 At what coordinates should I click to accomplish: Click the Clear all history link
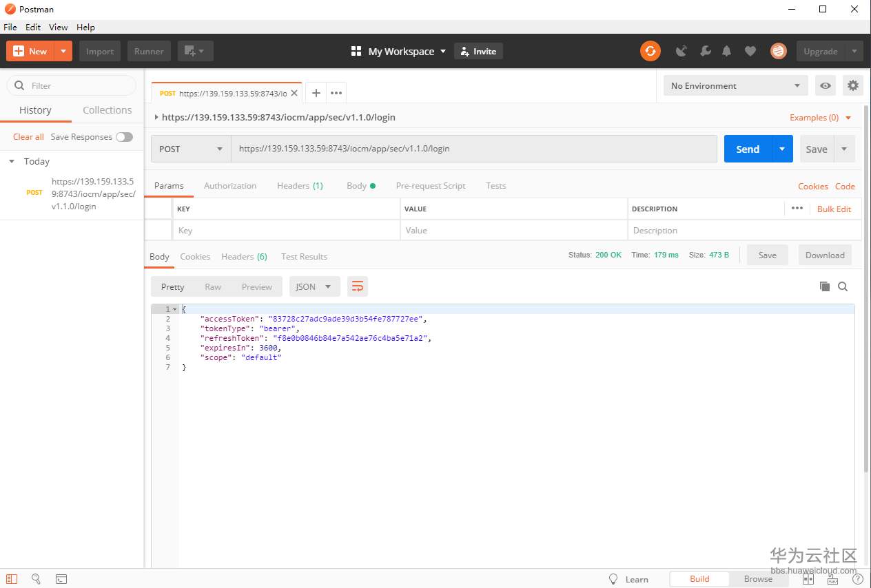click(x=28, y=137)
